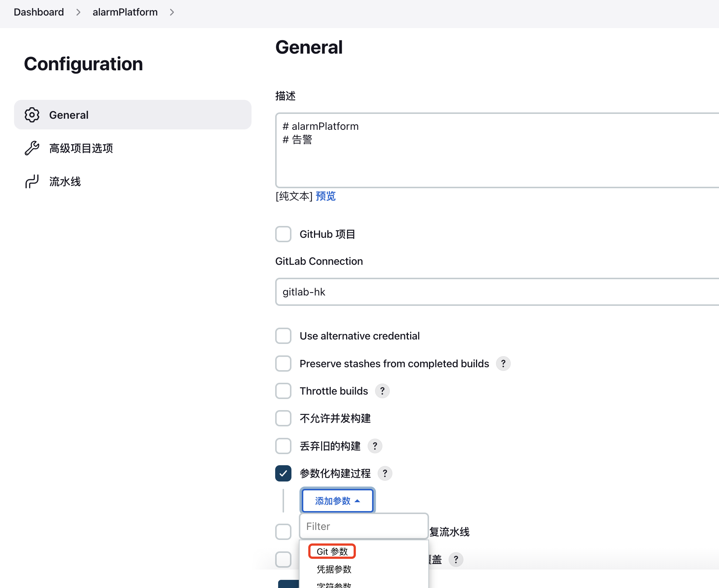Toggle the GitHub 项目 checkbox
Screen dimensions: 719x588
(x=283, y=234)
